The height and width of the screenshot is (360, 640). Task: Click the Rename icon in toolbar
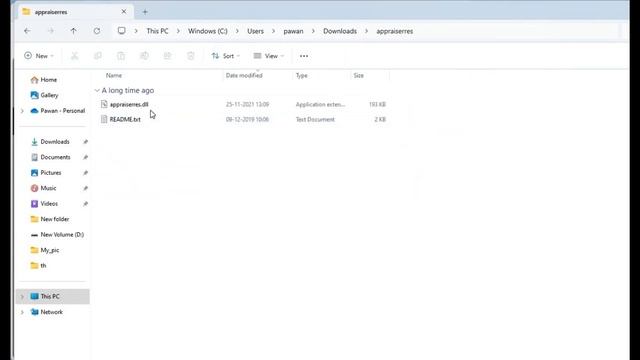tap(144, 56)
